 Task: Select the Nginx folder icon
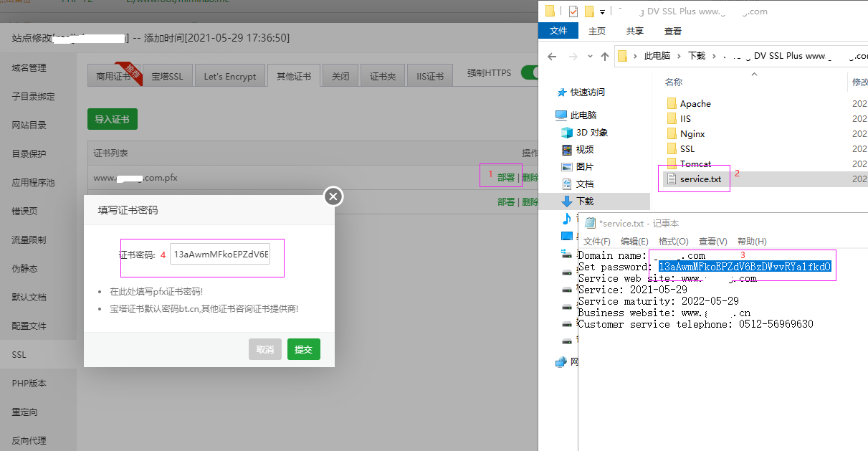pyautogui.click(x=672, y=133)
